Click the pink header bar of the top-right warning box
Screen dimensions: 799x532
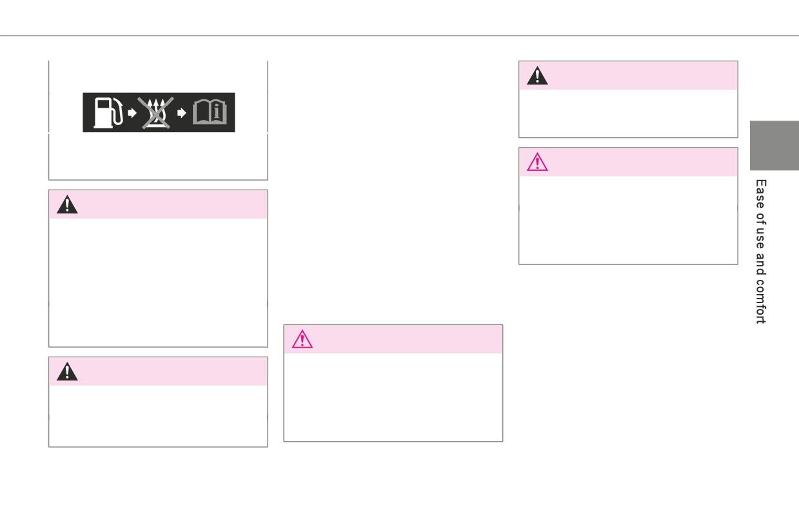point(628,75)
